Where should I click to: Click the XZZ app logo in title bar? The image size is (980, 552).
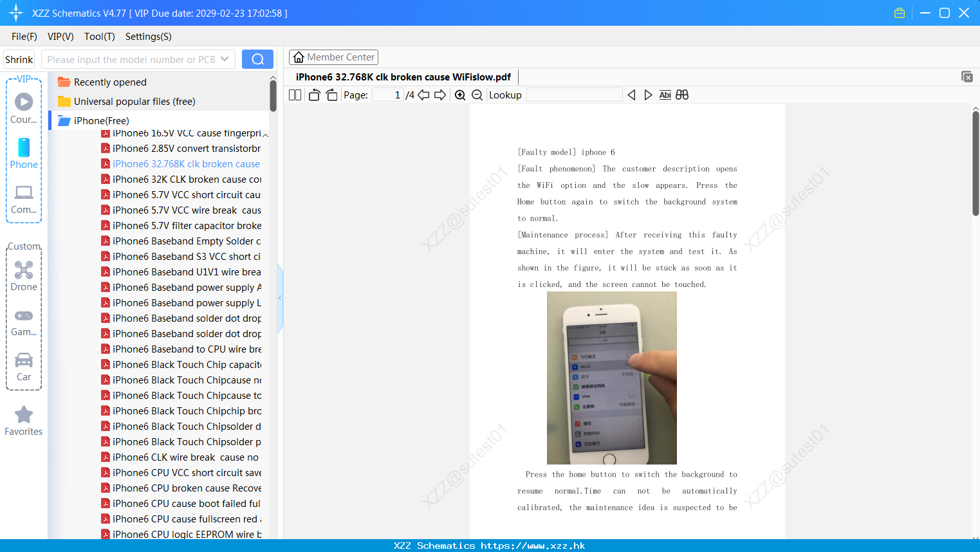coord(16,13)
